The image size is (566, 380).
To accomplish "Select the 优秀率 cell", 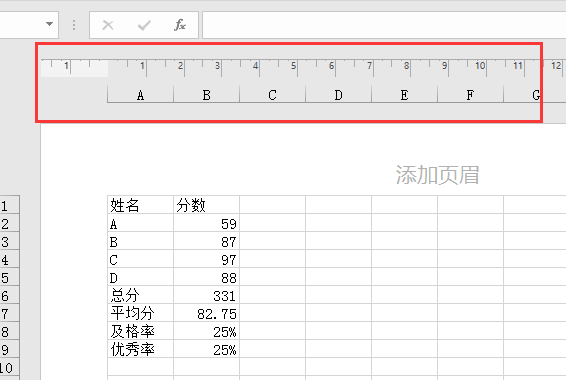I will 140,349.
